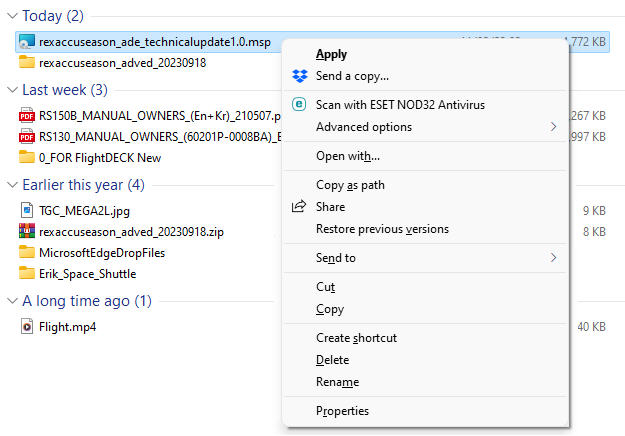This screenshot has height=436, width=625.
Task: Select Restore previous versions
Action: 382,229
